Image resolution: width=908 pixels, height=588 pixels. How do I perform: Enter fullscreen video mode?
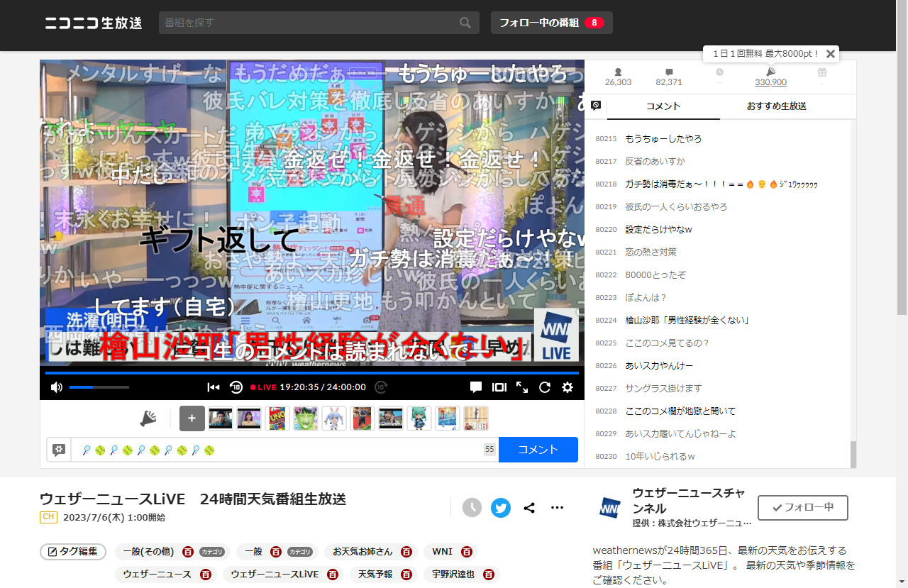coord(522,387)
